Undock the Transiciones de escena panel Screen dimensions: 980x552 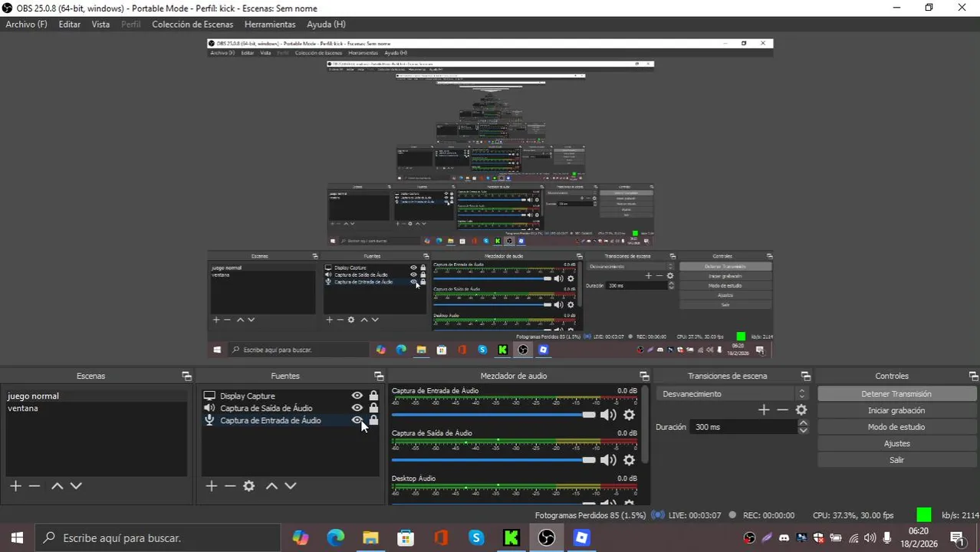coord(806,376)
